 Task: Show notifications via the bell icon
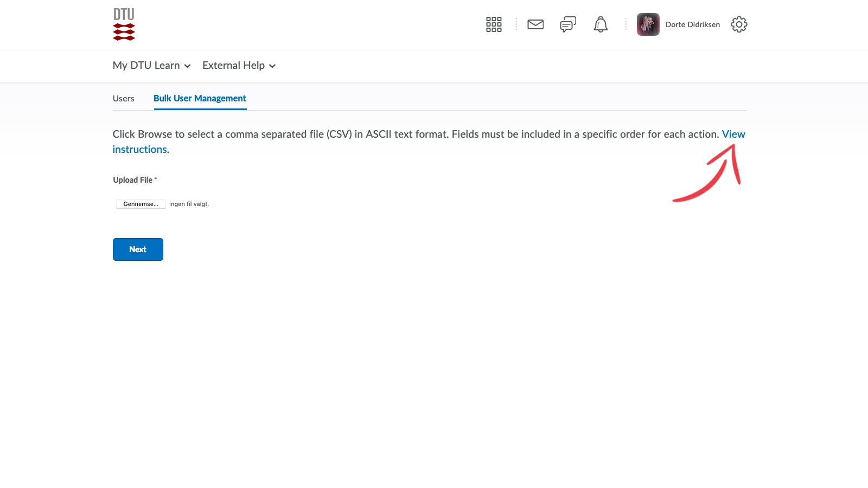click(x=601, y=24)
